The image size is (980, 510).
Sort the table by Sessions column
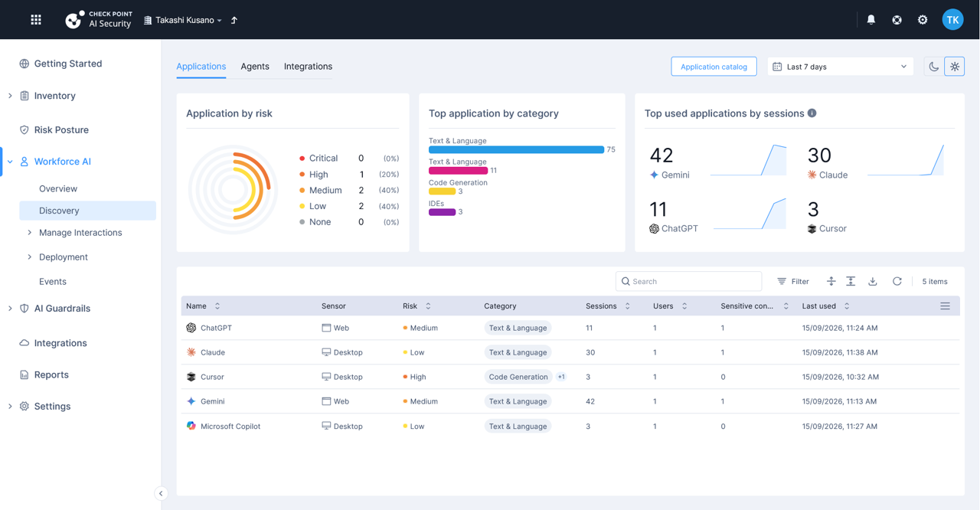click(x=628, y=306)
